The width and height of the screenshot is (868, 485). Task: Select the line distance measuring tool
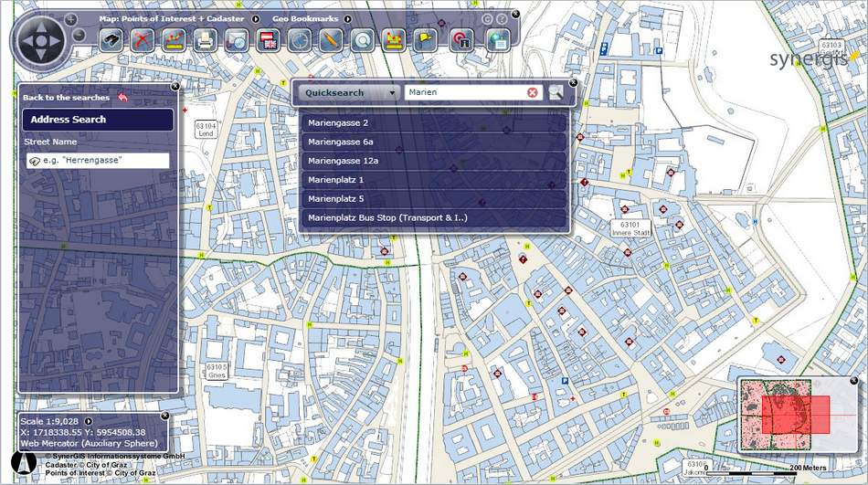174,41
